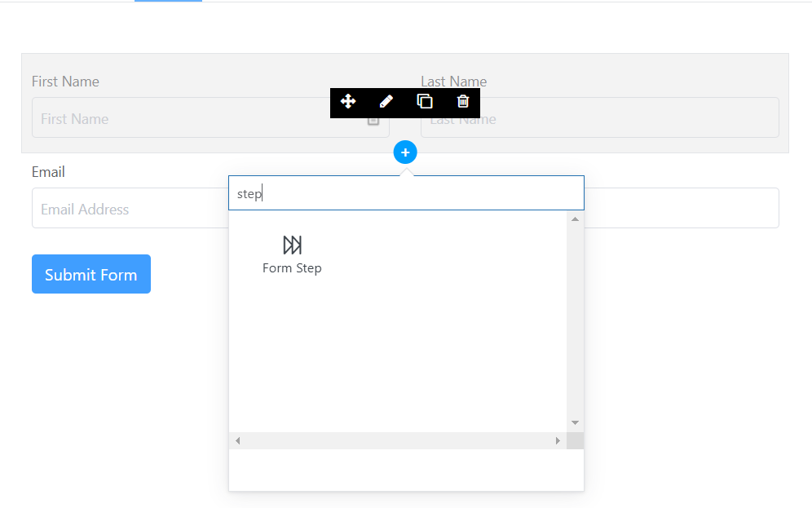The height and width of the screenshot is (508, 812).
Task: Click the move field handle icon
Action: click(x=348, y=101)
